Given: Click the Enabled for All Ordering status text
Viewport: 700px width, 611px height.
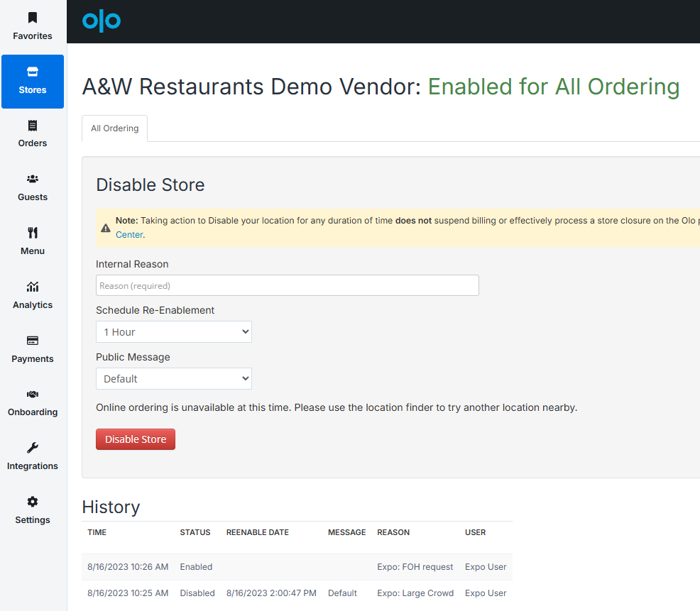Looking at the screenshot, I should (x=554, y=87).
